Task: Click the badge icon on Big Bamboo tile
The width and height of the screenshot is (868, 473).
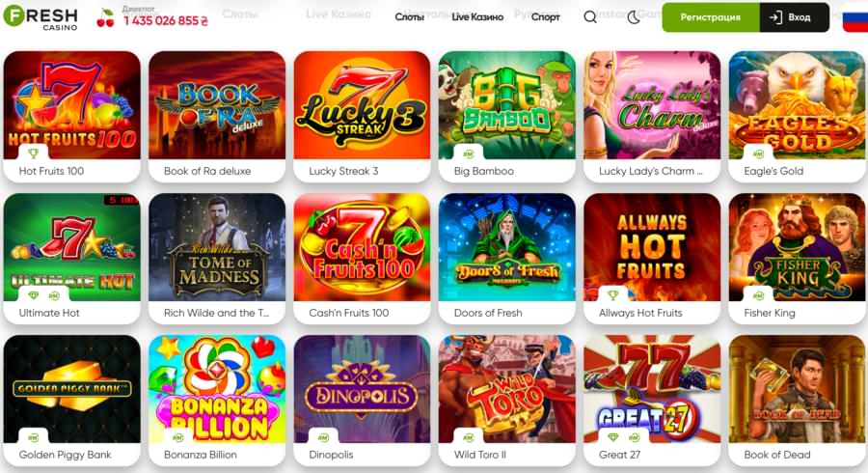Action: [x=469, y=154]
